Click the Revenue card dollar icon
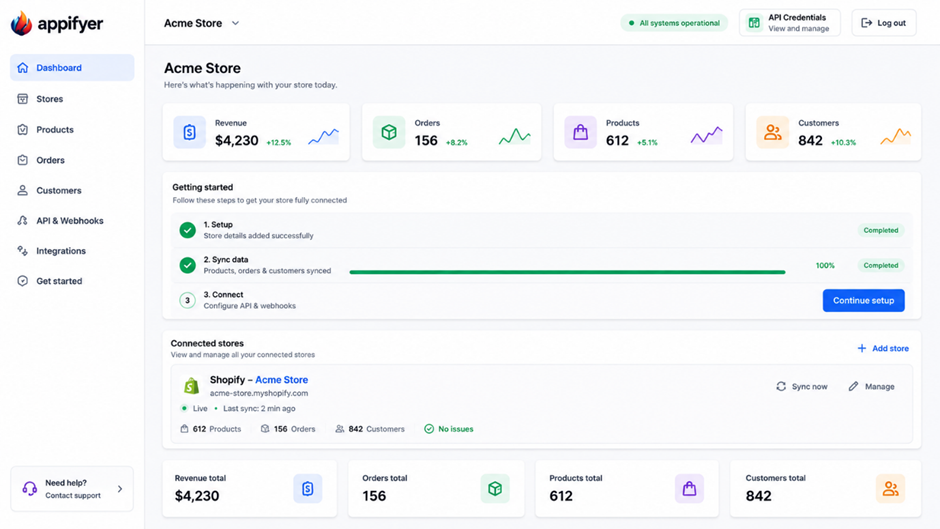The width and height of the screenshot is (940, 529). (x=189, y=132)
